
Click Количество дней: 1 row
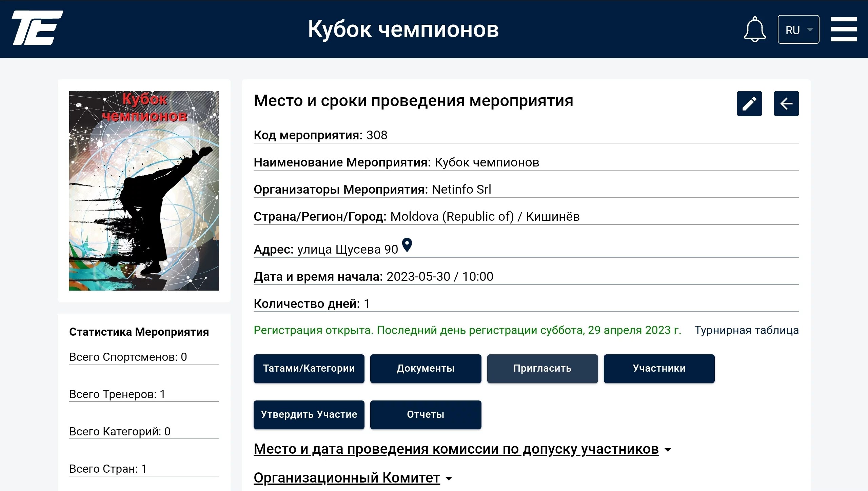[x=526, y=304]
